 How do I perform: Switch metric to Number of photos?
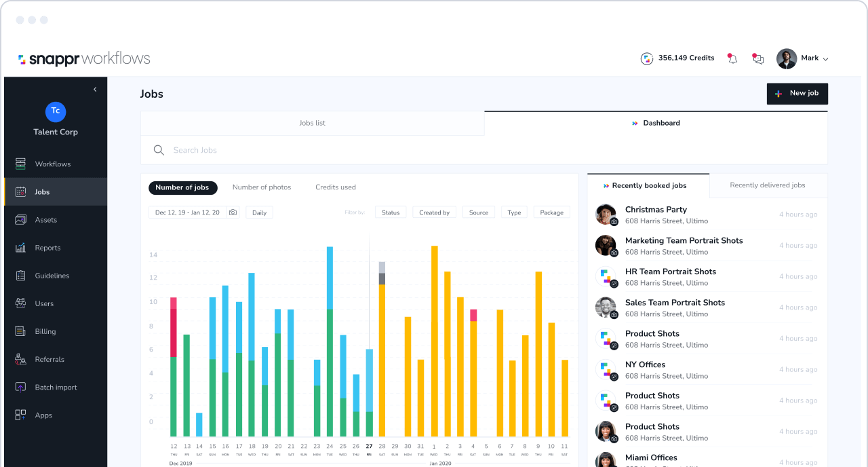(x=262, y=187)
